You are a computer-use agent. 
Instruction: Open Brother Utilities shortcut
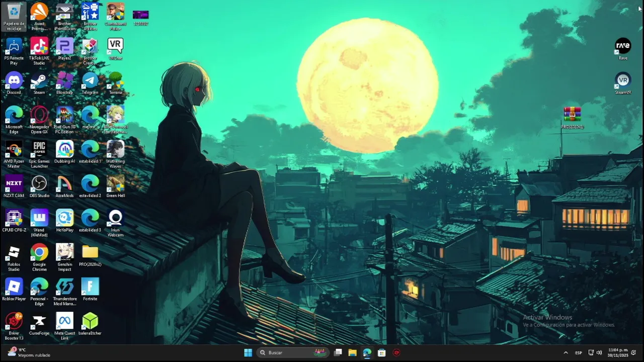pos(90,16)
